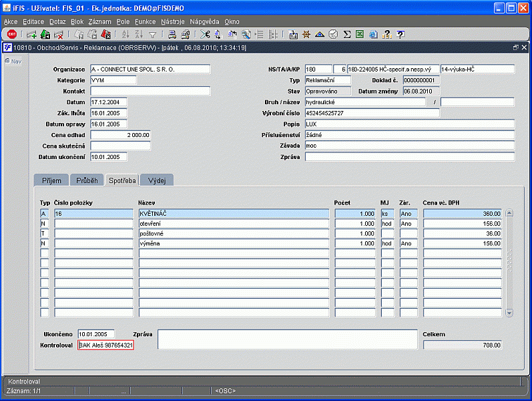The image size is (532, 401).
Task: Open the Okno menu
Action: [x=232, y=22]
